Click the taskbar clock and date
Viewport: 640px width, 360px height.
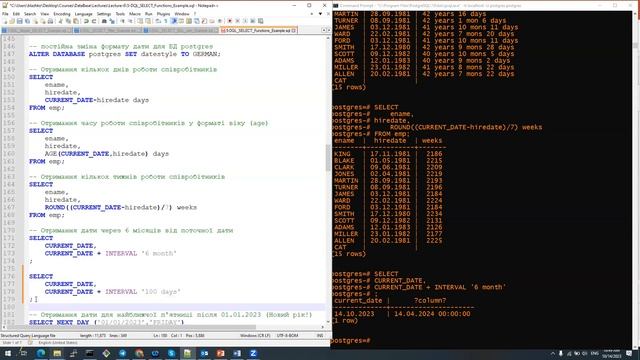[x=611, y=353]
